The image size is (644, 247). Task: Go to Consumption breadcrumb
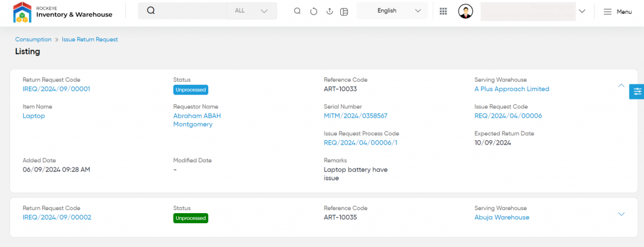pos(33,40)
